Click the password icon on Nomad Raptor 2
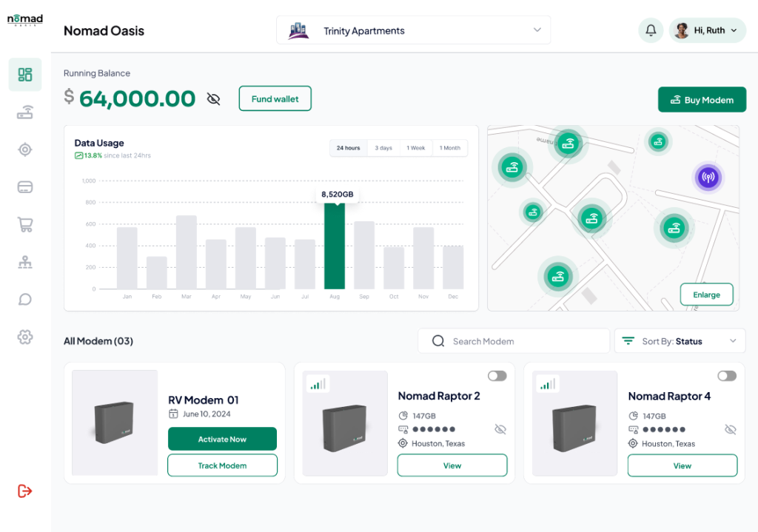This screenshot has width=758, height=532. click(x=403, y=429)
